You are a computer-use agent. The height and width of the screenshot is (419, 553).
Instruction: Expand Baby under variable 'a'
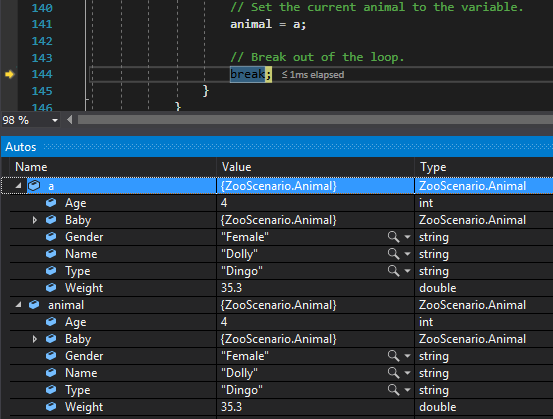tap(35, 220)
